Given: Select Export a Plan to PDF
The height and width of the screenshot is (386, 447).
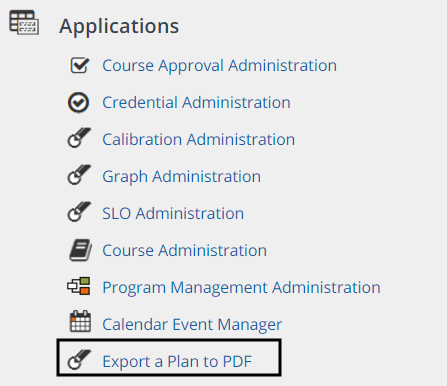Looking at the screenshot, I should (x=177, y=361).
